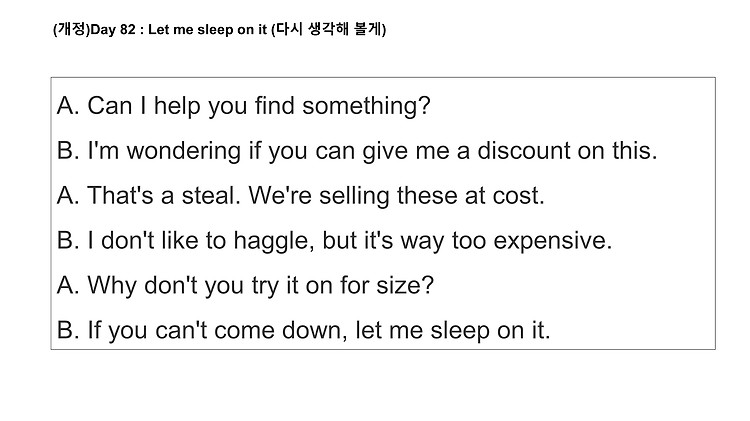Click the word 'wondering' in second line
Viewport: 750px width, 421px height.
click(x=184, y=151)
